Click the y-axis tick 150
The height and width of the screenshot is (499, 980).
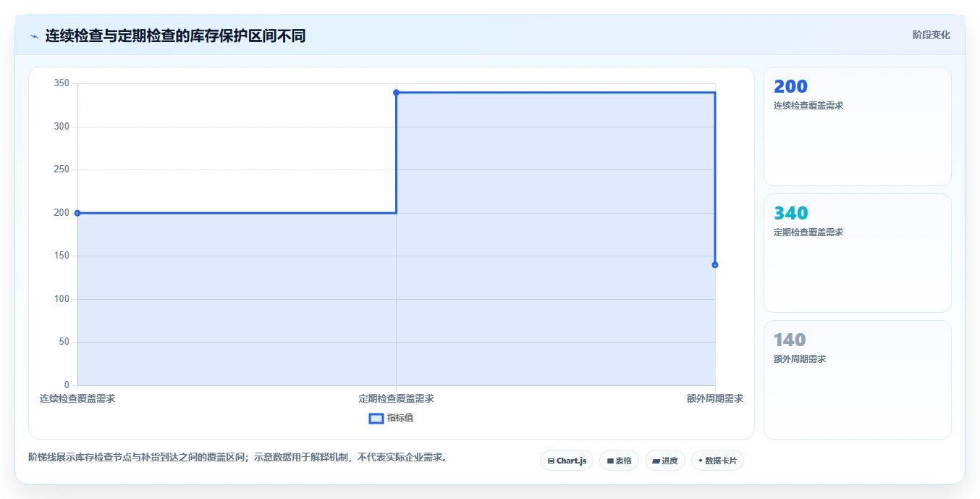[62, 256]
